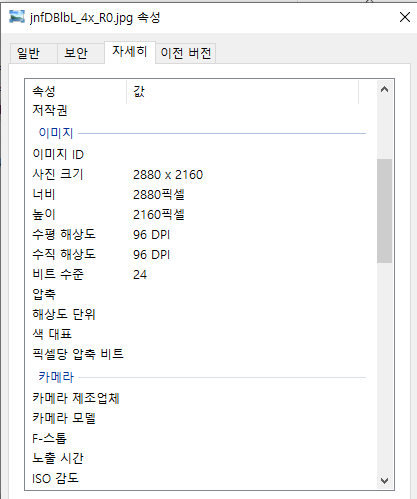Click the scroll down arrow in property list

pyautogui.click(x=384, y=480)
